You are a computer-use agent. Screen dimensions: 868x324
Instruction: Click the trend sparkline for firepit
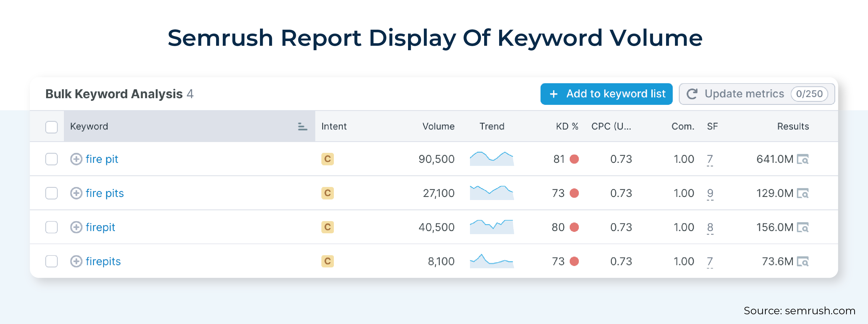tap(492, 227)
